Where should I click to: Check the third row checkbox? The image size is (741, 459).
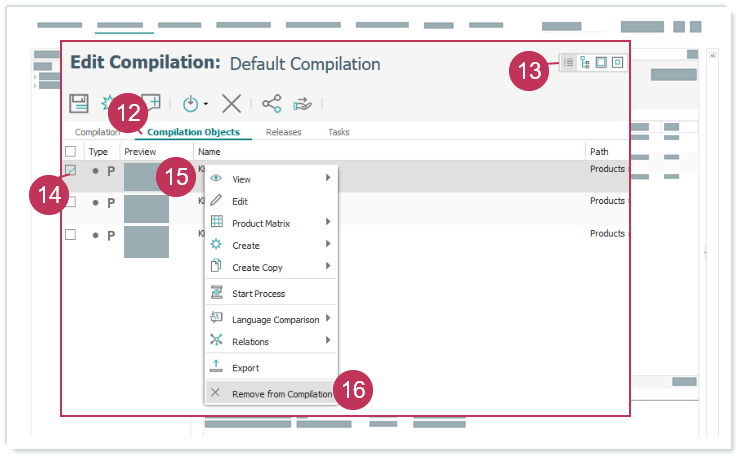pyautogui.click(x=70, y=234)
